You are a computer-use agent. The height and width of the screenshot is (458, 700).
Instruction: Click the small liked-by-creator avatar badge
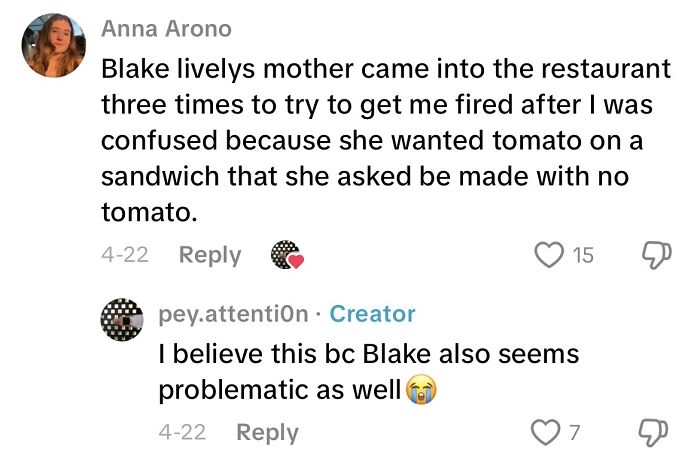pos(286,255)
